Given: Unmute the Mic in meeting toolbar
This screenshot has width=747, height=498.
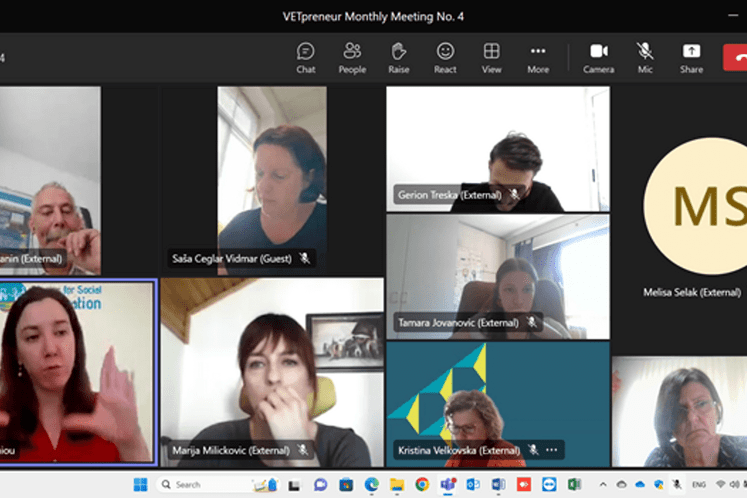Looking at the screenshot, I should (645, 57).
